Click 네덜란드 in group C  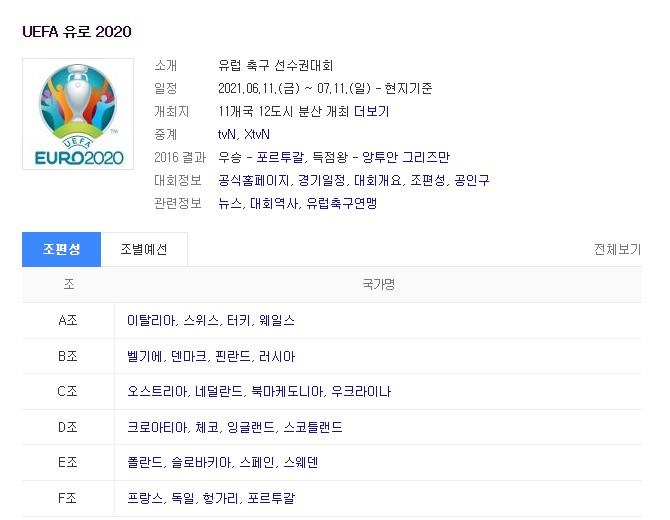pyautogui.click(x=219, y=391)
